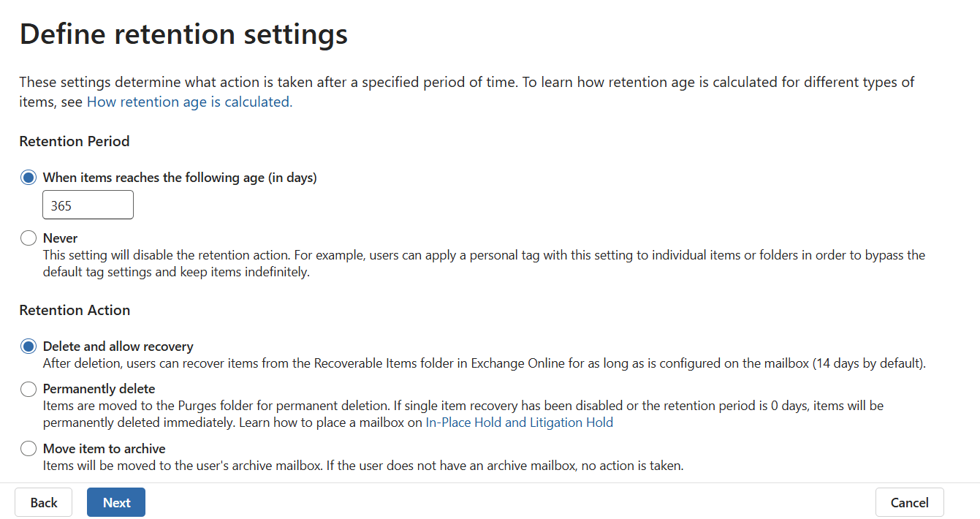Screen dimensions: 980x519
Task: Select "Delete and allow recovery" retention action
Action: (28, 346)
